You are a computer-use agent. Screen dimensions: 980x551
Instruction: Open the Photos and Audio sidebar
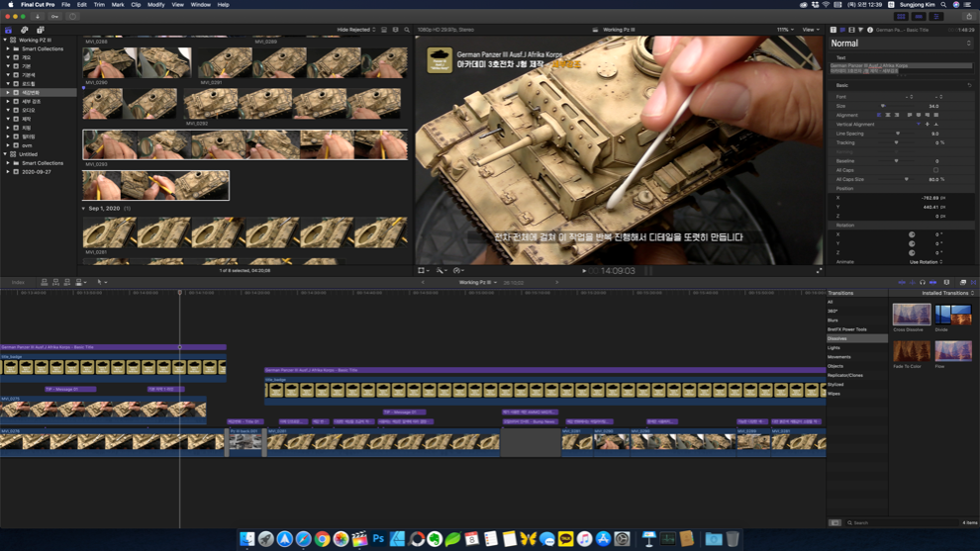(x=25, y=30)
